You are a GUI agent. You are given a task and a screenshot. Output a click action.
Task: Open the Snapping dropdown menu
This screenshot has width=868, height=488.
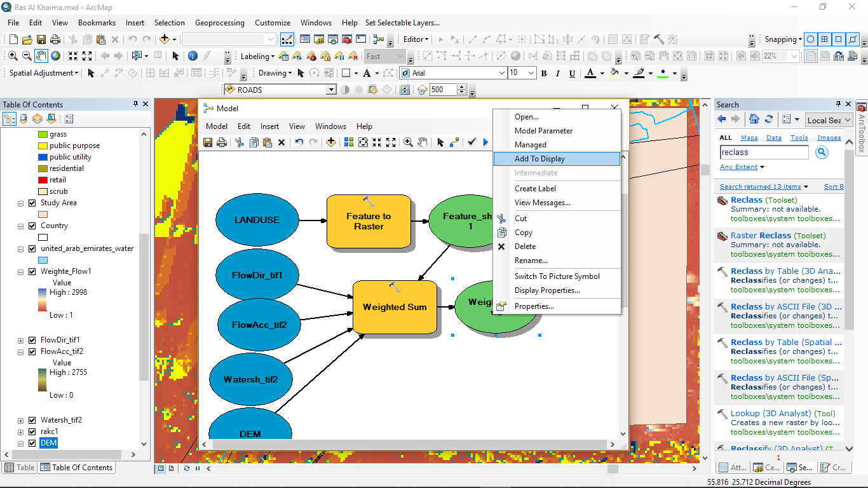point(782,39)
